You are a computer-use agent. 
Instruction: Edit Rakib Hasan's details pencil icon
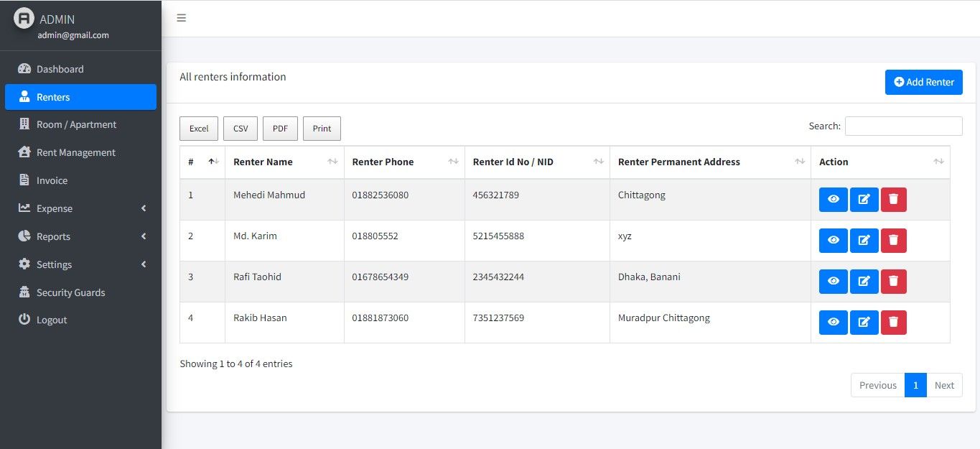864,323
